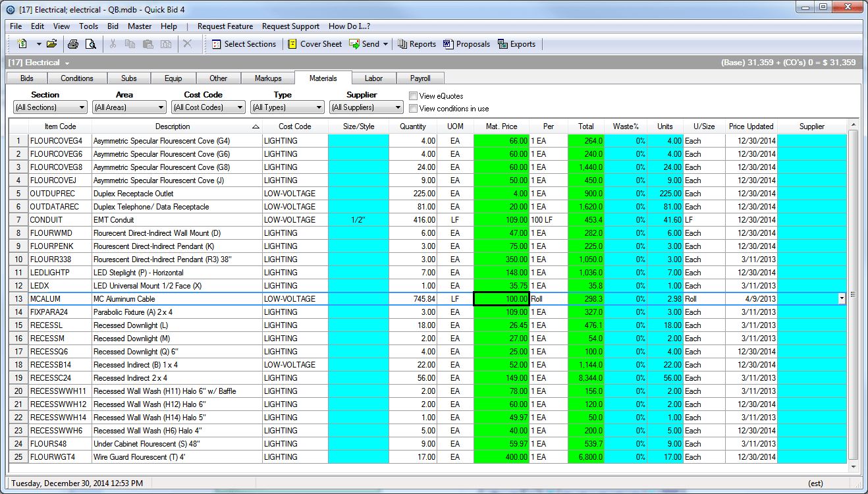Click the New bid toolbar icon
This screenshot has height=494, width=868.
(x=22, y=44)
